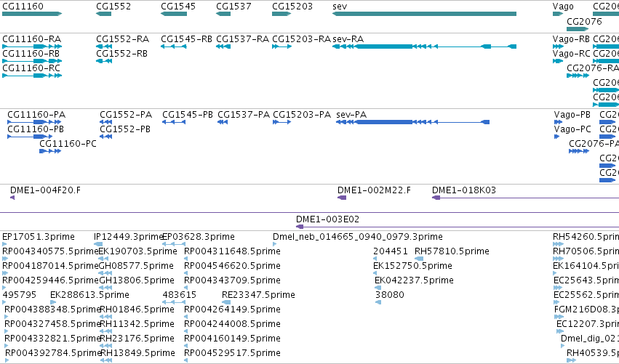Select the CG1545-RB transcript

pos(174,46)
